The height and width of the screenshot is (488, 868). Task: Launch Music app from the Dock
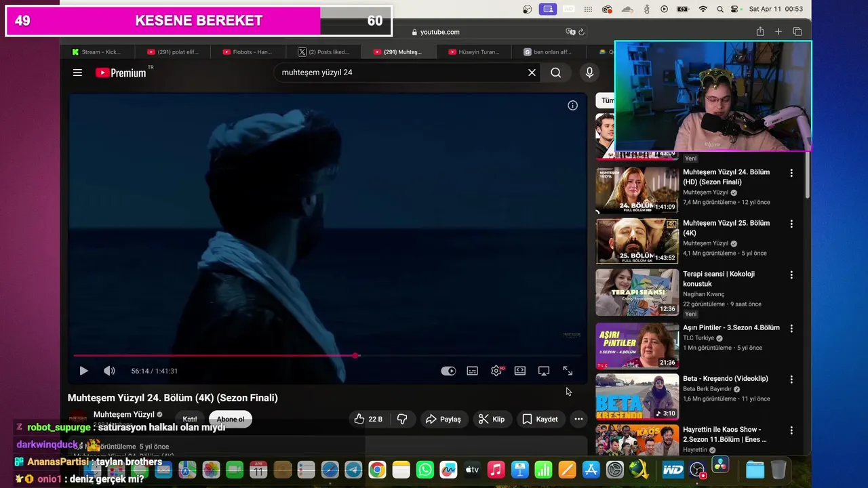pos(496,470)
